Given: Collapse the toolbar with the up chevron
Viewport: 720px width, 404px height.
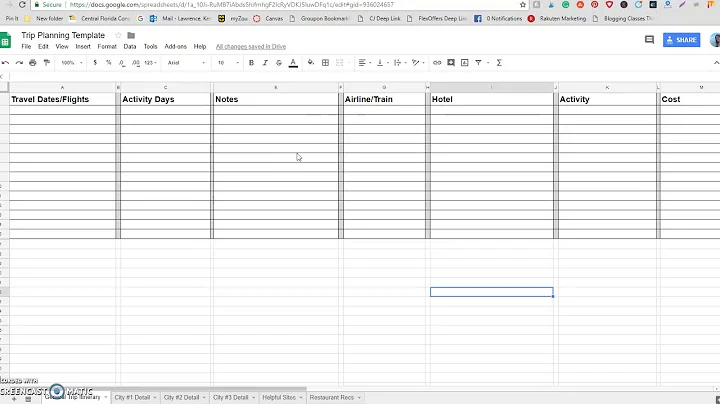Looking at the screenshot, I should pyautogui.click(x=716, y=62).
